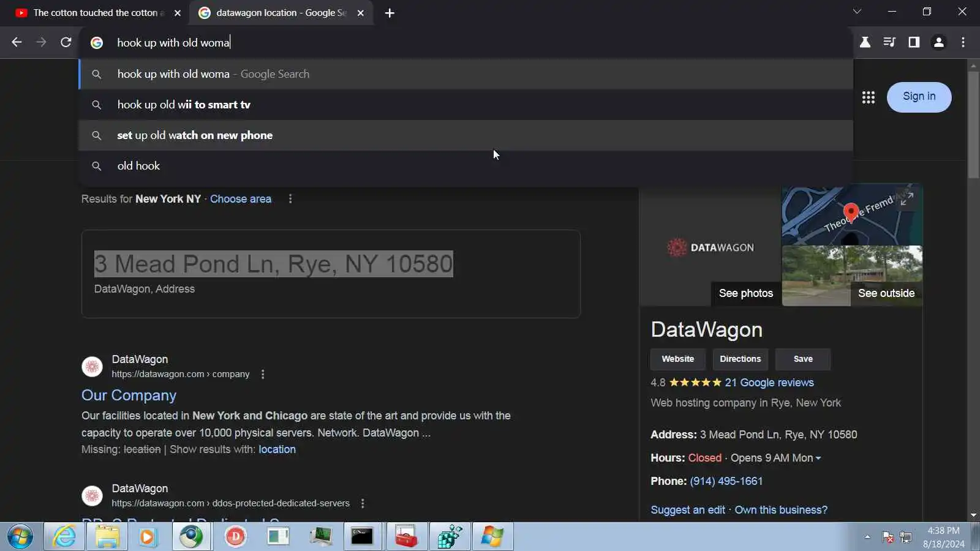The image size is (980, 551).
Task: Select the 'old hook' suggestion
Action: [x=466, y=166]
